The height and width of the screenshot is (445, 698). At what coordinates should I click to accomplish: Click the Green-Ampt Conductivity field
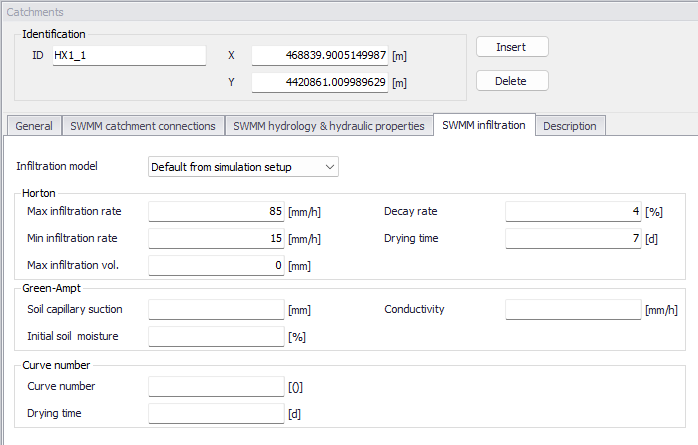coord(573,310)
